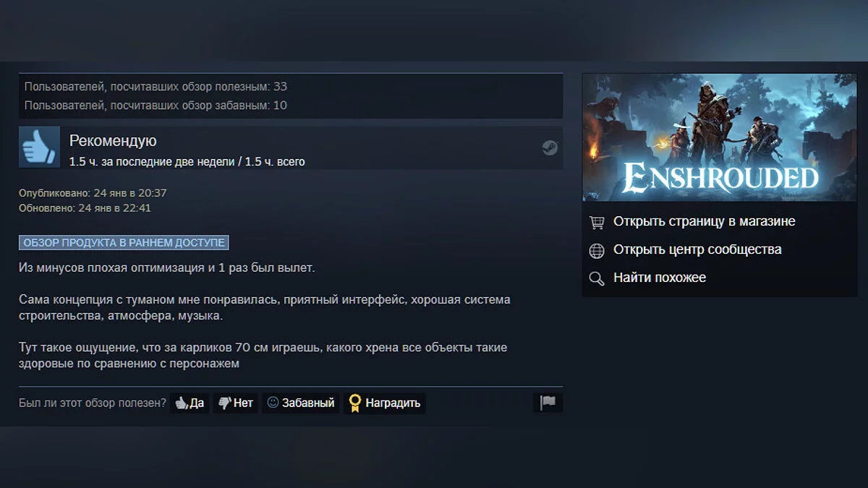This screenshot has height=488, width=868.
Task: Open Открыть центр сообщества link
Action: 697,249
